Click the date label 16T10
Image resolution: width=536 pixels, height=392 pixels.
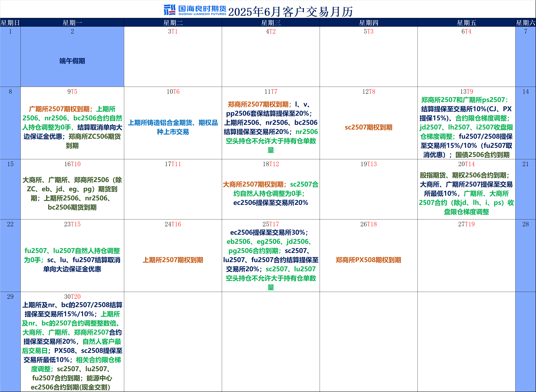72,164
